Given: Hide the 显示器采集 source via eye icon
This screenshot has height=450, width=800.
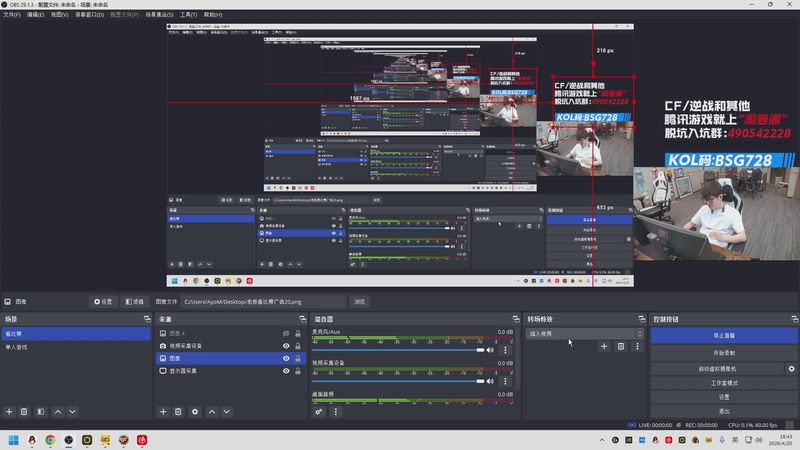Looking at the screenshot, I should click(x=286, y=371).
